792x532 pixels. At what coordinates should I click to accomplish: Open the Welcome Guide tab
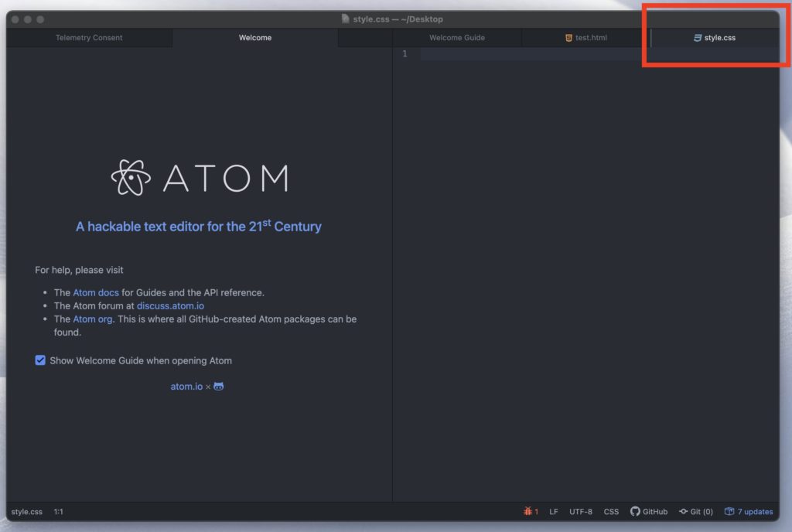456,38
